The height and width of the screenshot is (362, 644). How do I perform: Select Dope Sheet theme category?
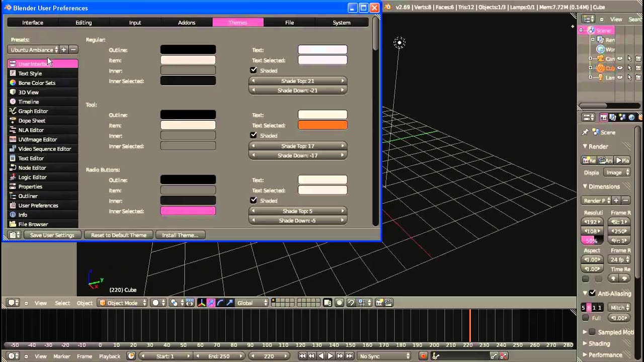[x=43, y=121]
